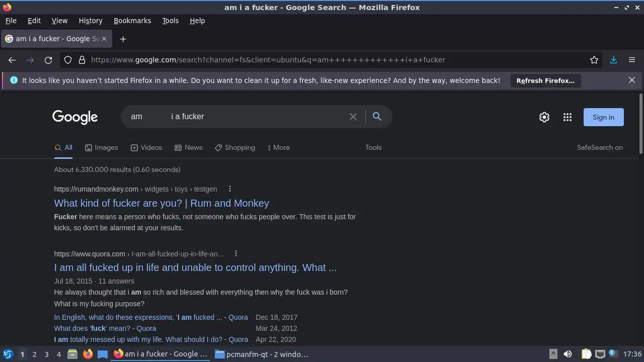Open the tracking protection shield icon

[68, 60]
